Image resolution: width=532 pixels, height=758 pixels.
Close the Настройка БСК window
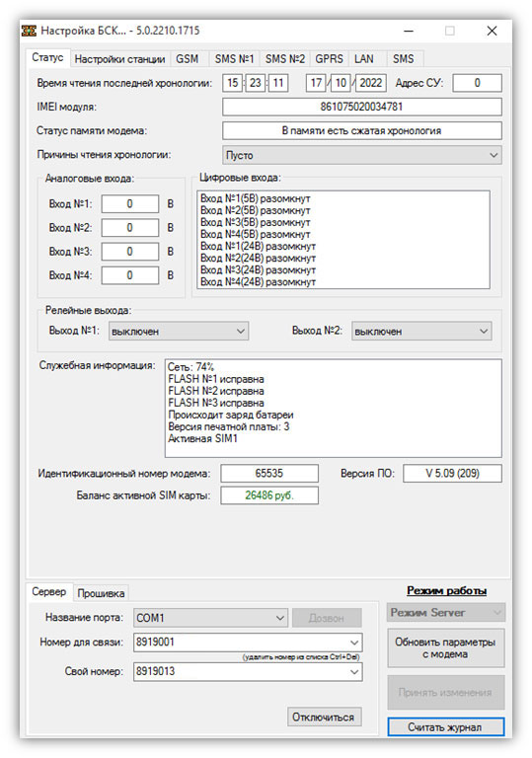coord(492,31)
